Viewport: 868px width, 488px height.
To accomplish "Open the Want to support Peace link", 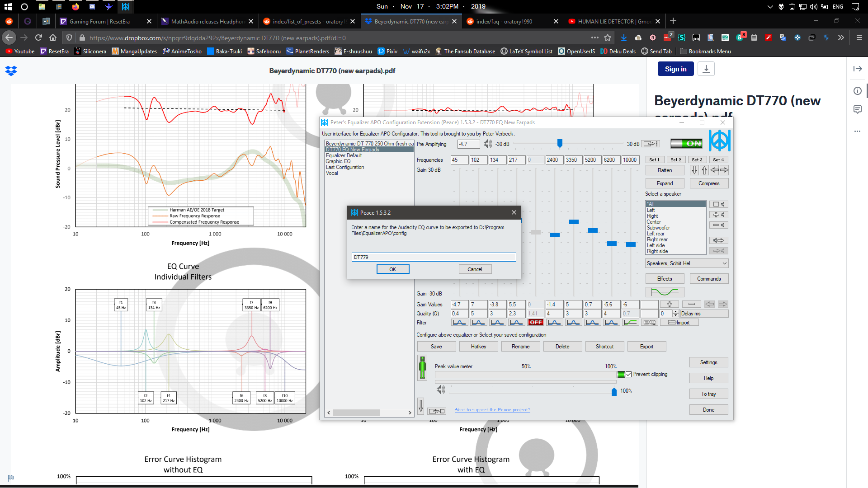I will [x=492, y=410].
